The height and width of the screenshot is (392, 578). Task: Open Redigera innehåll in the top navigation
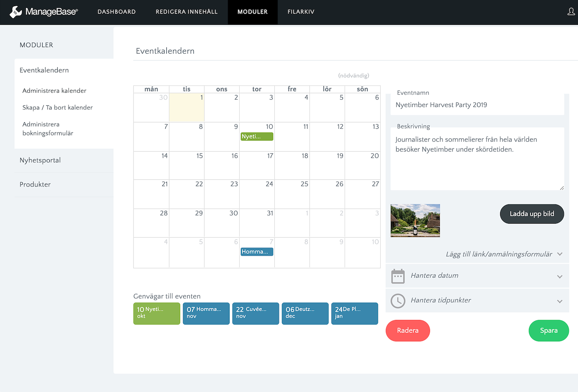click(186, 12)
